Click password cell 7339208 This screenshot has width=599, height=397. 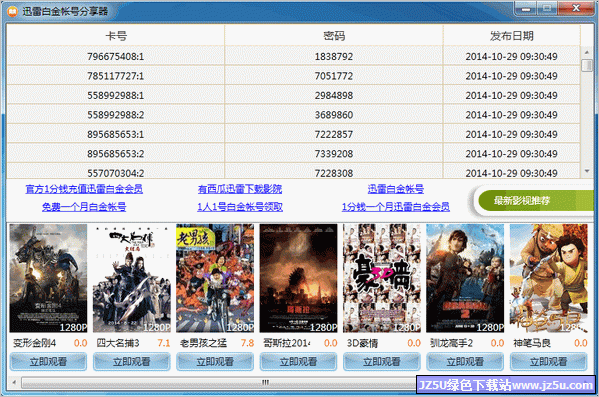coord(334,154)
